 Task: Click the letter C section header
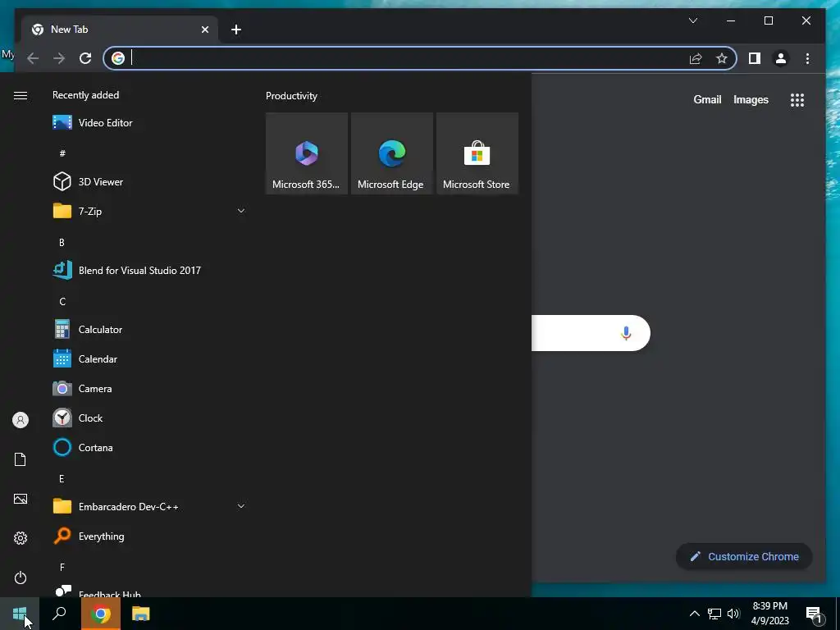(x=62, y=301)
